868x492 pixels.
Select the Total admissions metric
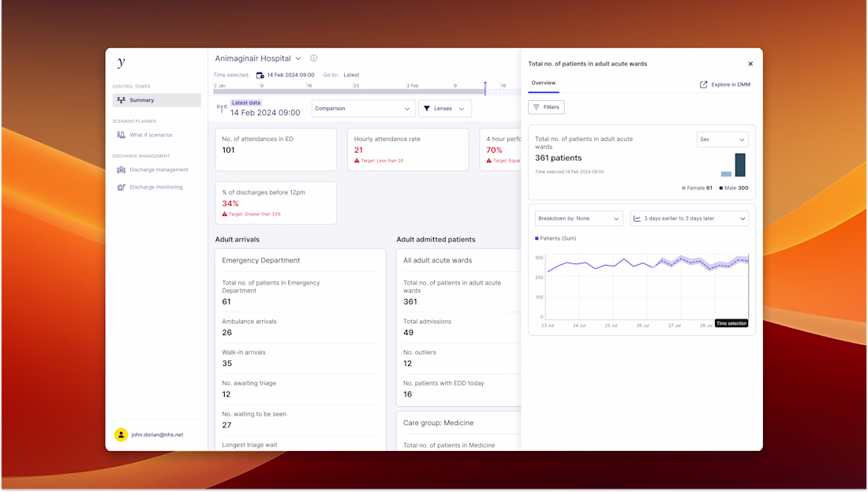point(462,328)
